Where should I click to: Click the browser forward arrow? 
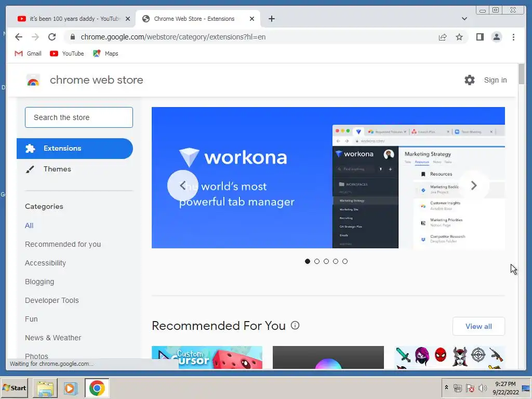click(x=35, y=37)
